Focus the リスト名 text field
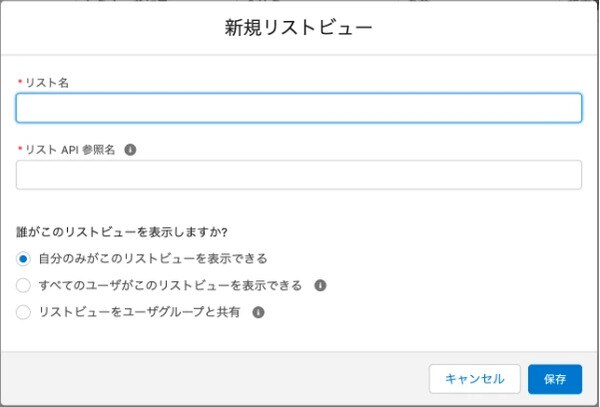Screen dimensions: 600x407 tap(299, 108)
